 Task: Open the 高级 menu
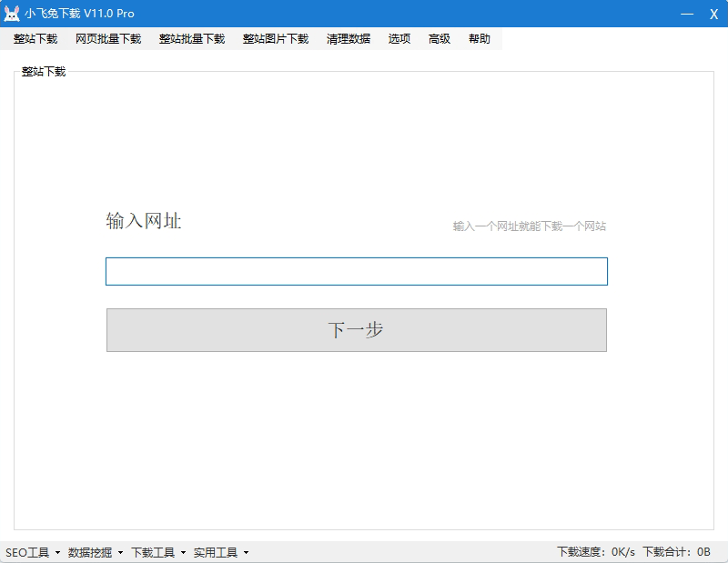point(440,39)
